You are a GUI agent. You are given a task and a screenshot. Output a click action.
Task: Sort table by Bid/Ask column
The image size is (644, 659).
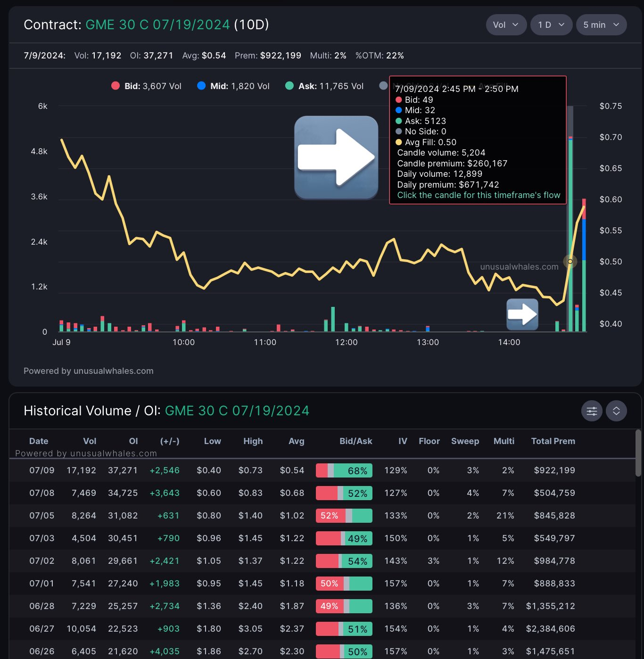point(356,441)
